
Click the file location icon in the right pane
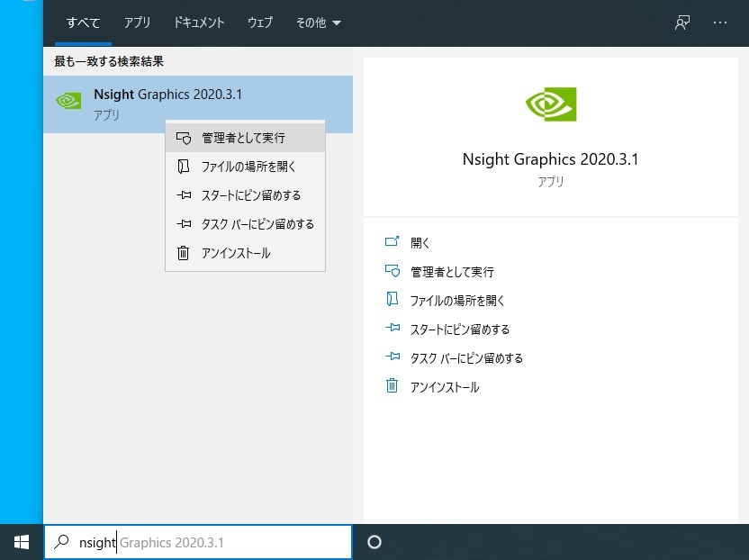point(393,299)
